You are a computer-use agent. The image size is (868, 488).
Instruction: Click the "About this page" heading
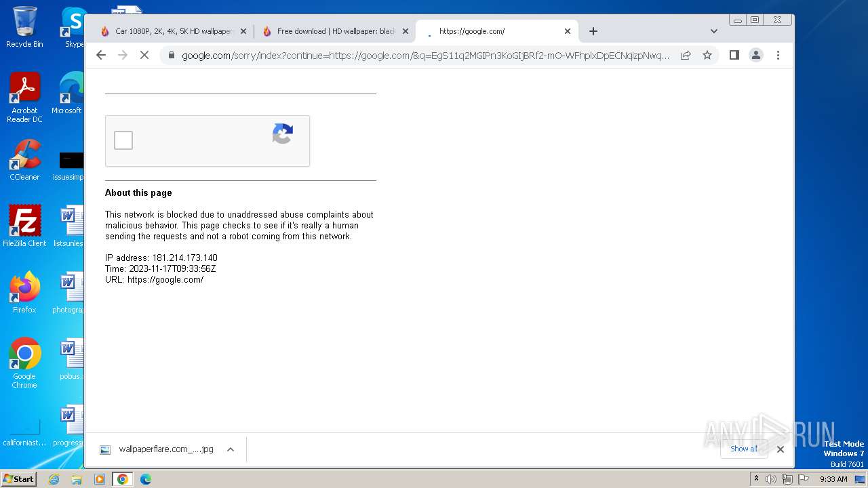(138, 193)
